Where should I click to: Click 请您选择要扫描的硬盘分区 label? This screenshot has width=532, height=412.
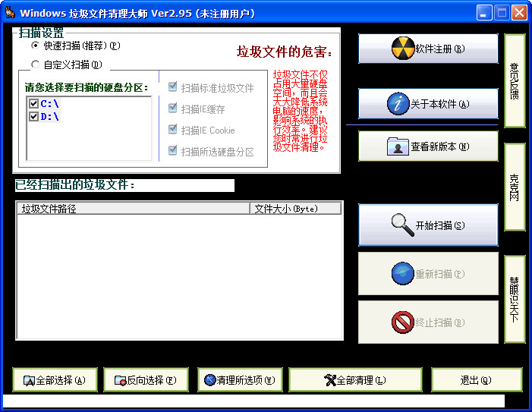[87, 87]
